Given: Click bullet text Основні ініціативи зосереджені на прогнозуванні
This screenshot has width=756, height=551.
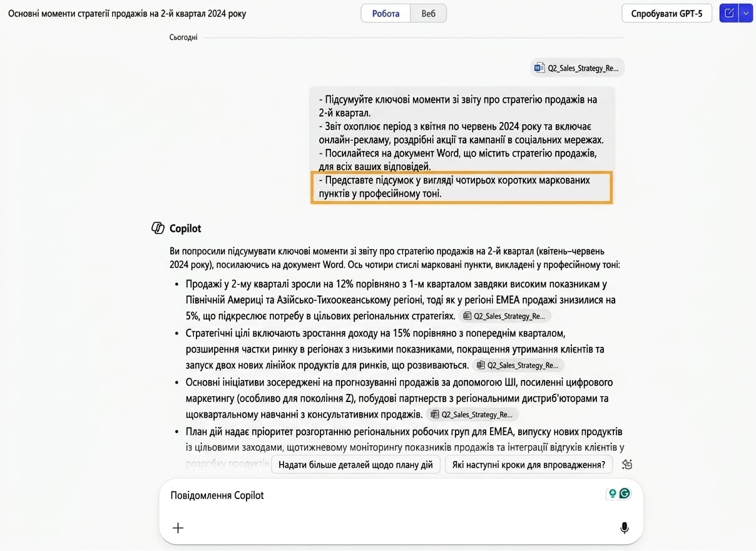Looking at the screenshot, I should coord(399,398).
